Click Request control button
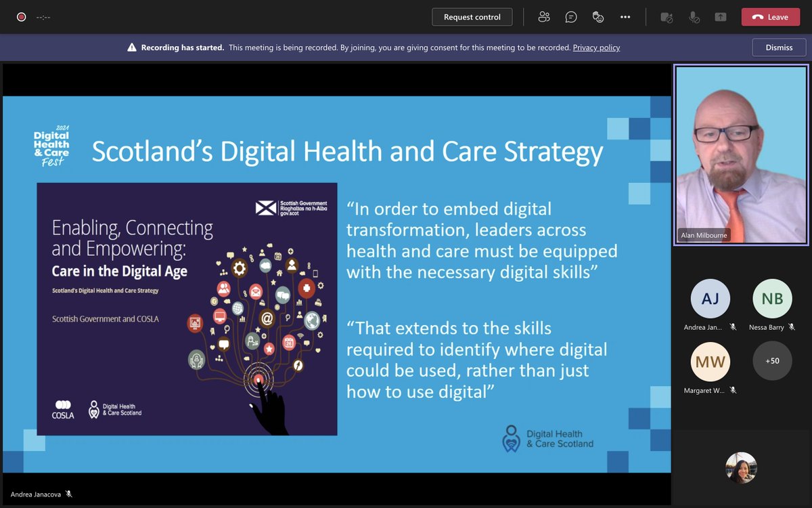This screenshot has width=812, height=508. pos(472,17)
